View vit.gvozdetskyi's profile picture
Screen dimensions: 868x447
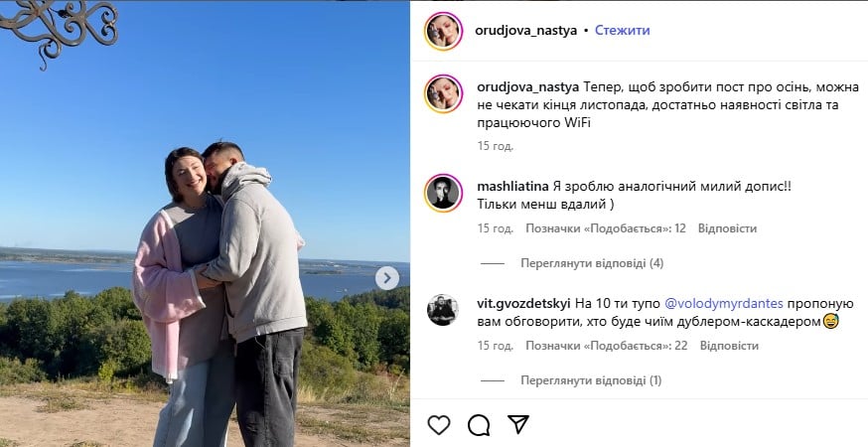point(443,310)
